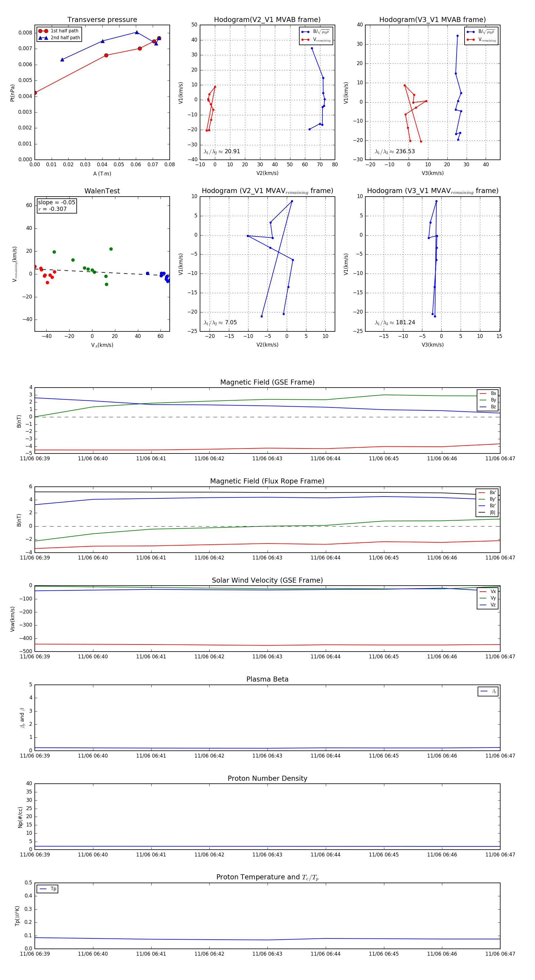Click the "Magnetic Field (GSE Frame)" title
Viewport: 535px width, 980px height.
pos(267,382)
